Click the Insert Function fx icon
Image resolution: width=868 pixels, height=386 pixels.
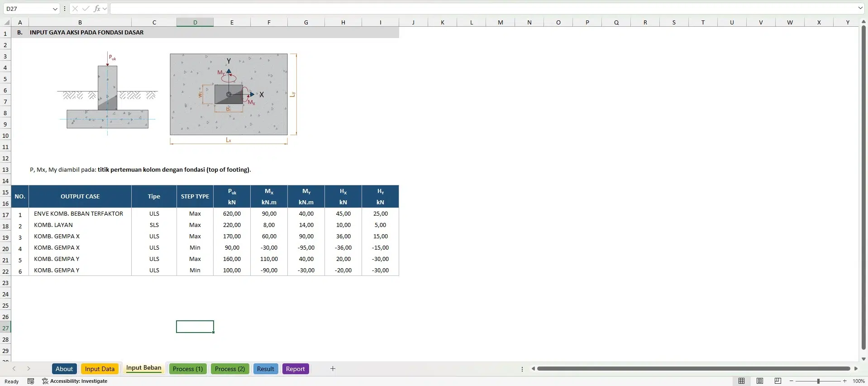97,9
